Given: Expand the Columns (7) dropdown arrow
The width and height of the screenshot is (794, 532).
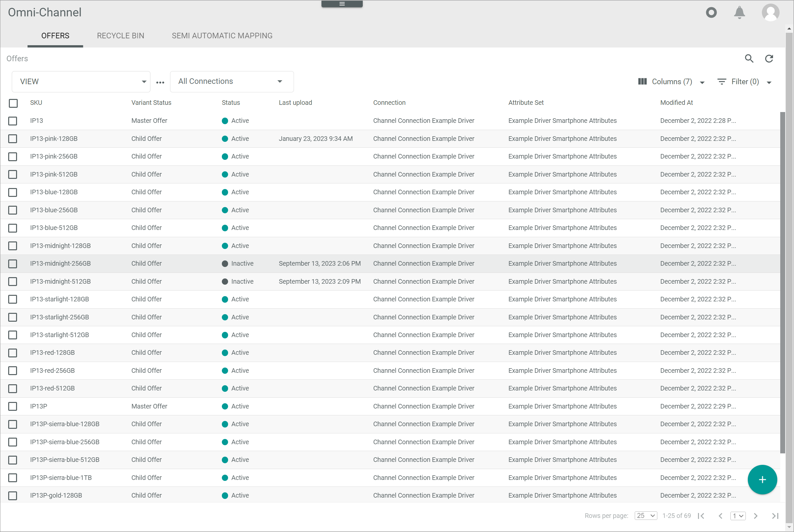Looking at the screenshot, I should pos(702,83).
